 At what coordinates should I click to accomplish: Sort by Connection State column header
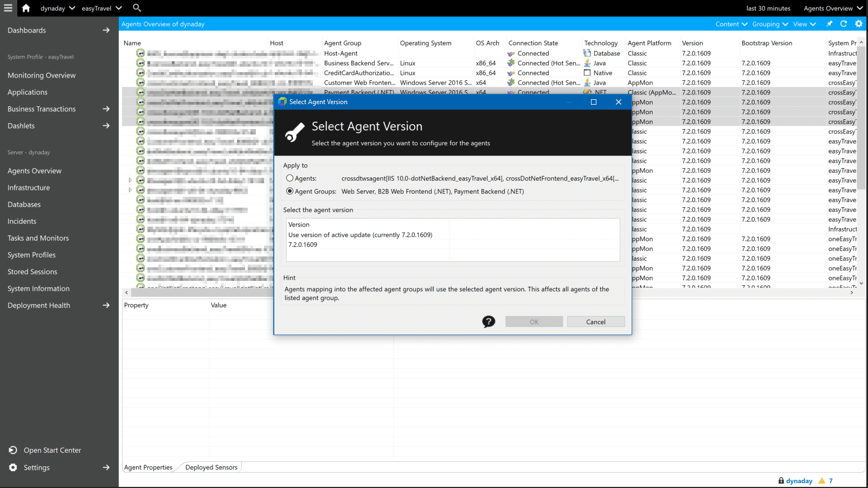click(x=533, y=43)
